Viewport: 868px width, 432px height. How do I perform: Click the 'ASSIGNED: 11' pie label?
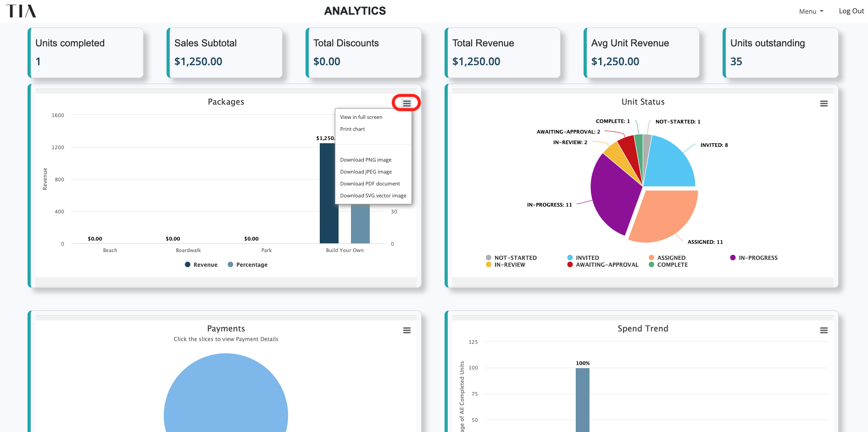coord(705,242)
